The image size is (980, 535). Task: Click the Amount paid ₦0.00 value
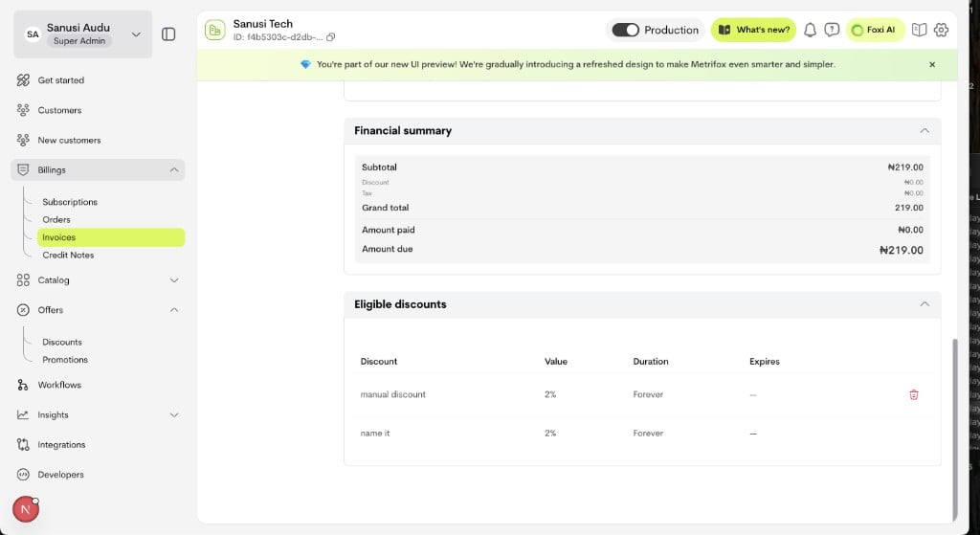pyautogui.click(x=910, y=230)
